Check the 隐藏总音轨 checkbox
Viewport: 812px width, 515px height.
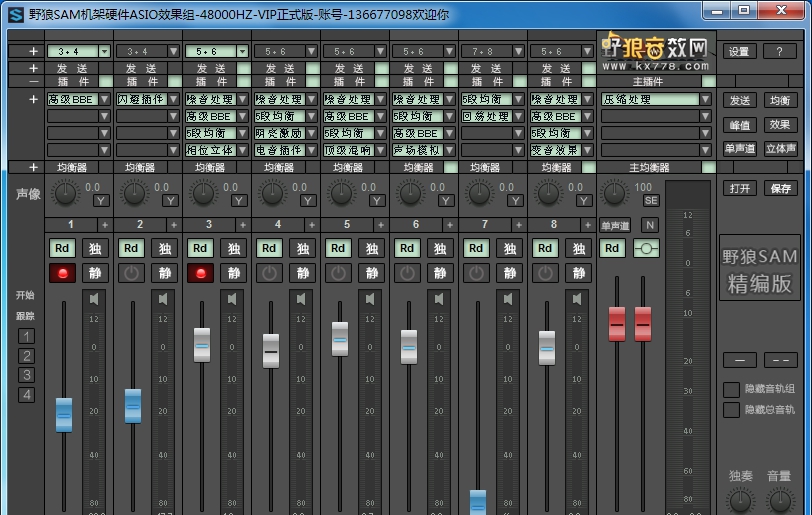coord(731,409)
